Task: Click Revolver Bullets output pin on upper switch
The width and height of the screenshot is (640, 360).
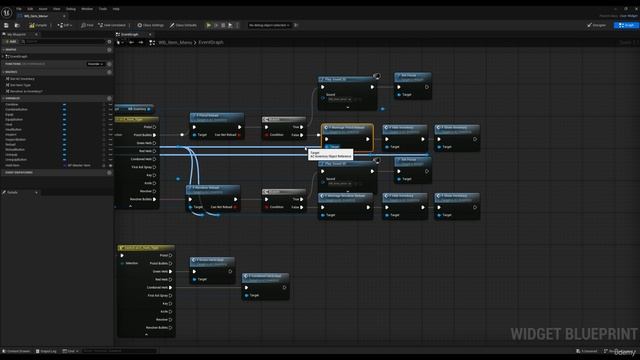Action: click(154, 199)
